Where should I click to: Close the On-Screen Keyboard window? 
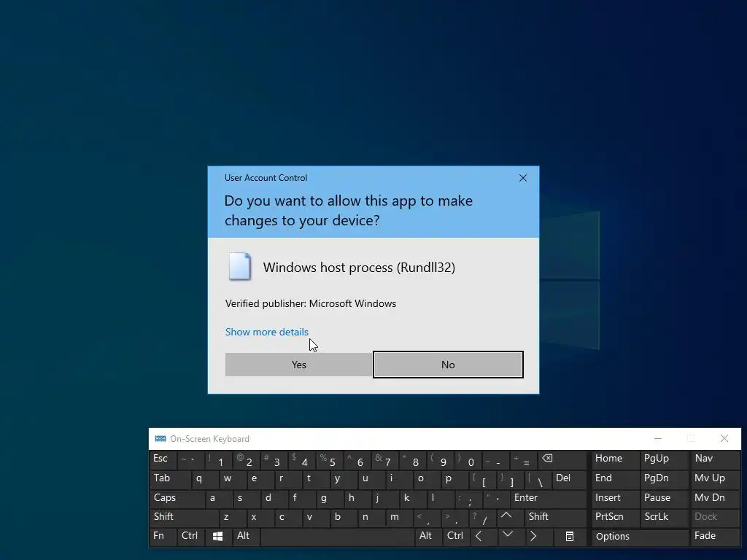coord(724,438)
